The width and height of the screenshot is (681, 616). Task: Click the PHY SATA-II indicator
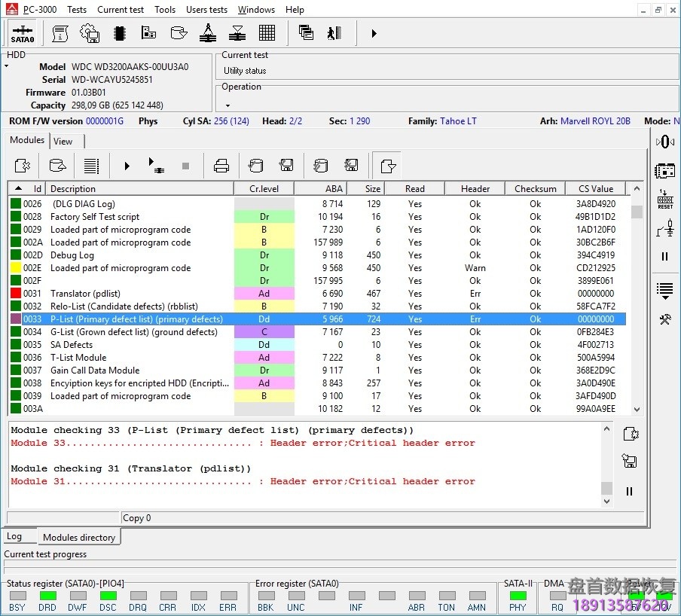(x=518, y=596)
